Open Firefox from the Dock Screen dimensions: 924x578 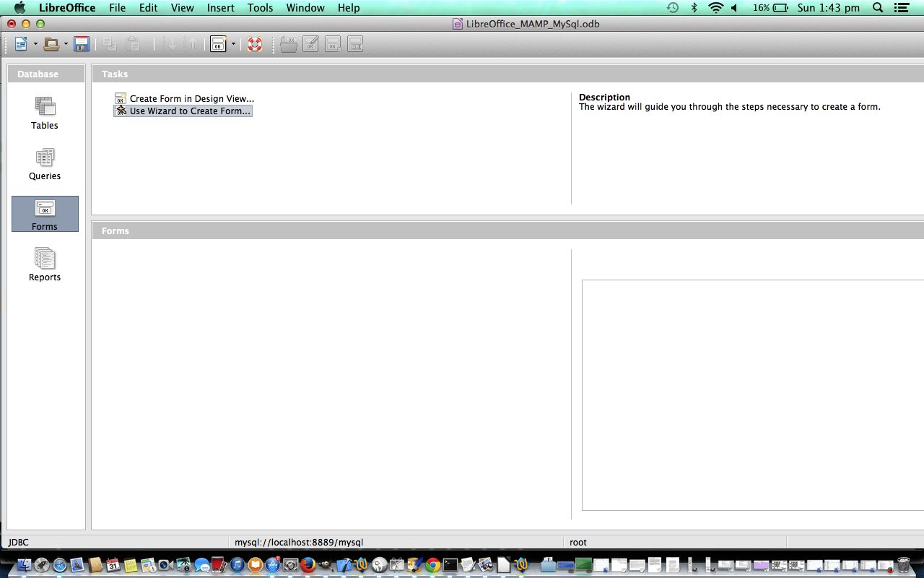coord(308,565)
